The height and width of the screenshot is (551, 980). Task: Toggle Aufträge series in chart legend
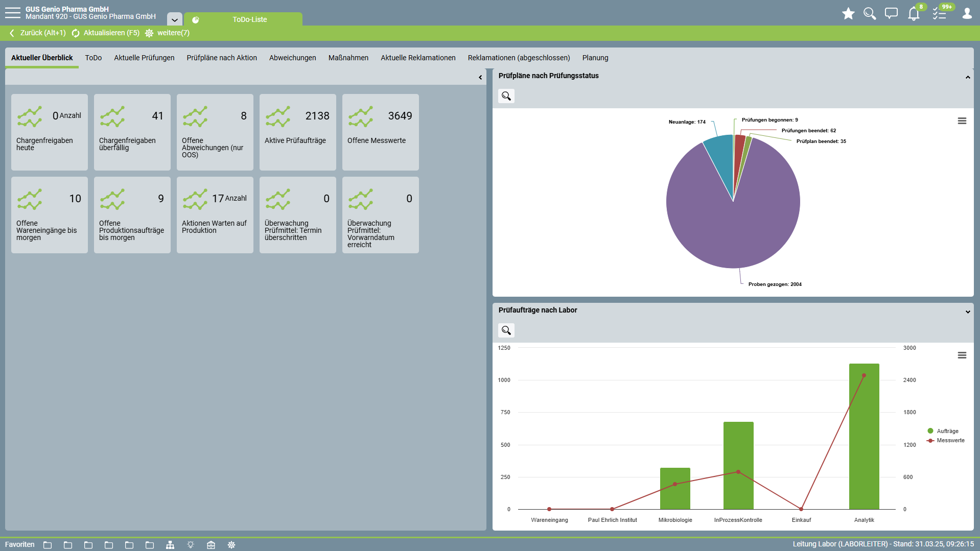[947, 431]
